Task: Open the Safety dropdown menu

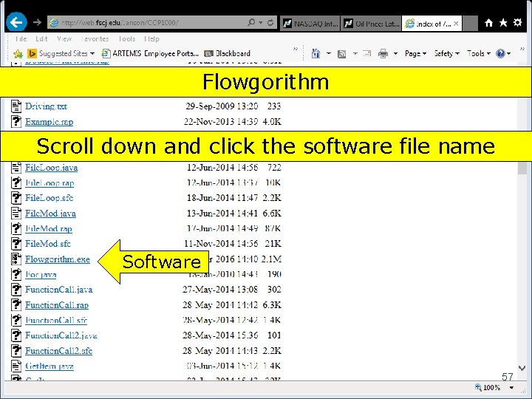Action: pos(446,54)
